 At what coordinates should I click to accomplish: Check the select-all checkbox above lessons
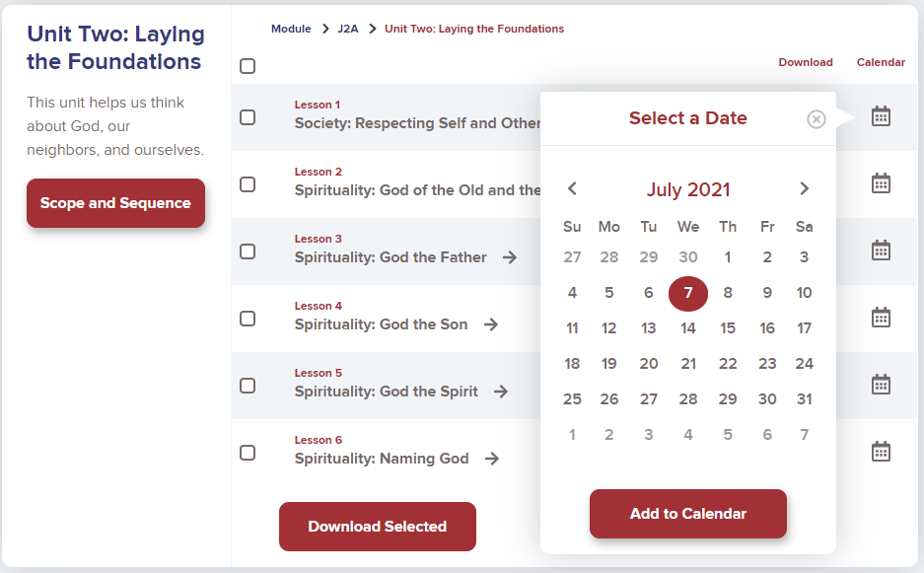pyautogui.click(x=248, y=66)
